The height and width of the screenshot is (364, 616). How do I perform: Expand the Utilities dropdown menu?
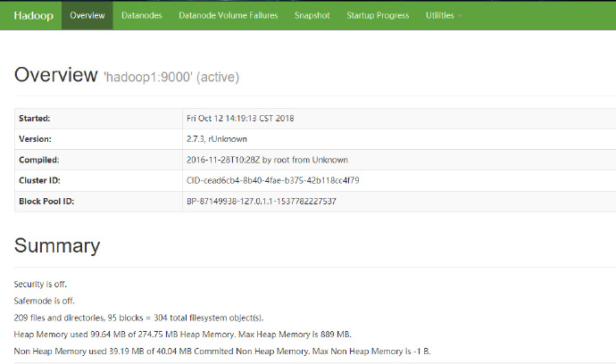pos(444,15)
